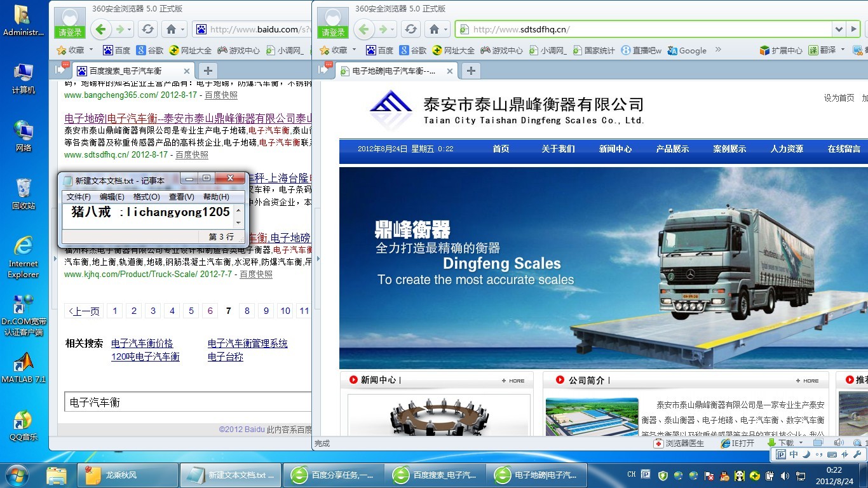Reload page in the Baidu browser window
Image resolution: width=868 pixels, height=488 pixels.
(x=148, y=29)
